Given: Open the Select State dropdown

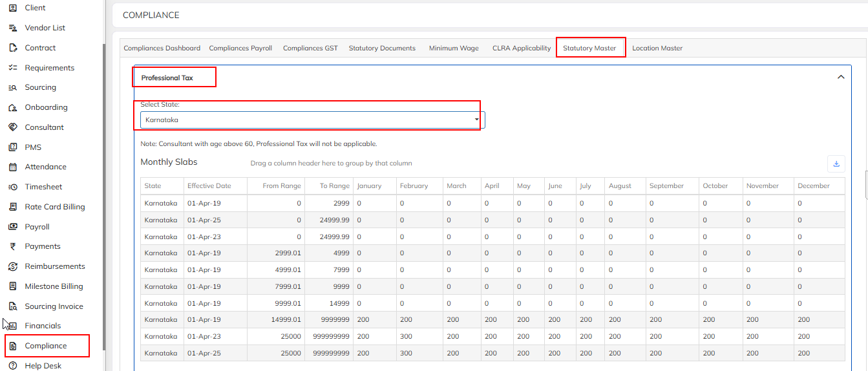Looking at the screenshot, I should click(x=312, y=120).
